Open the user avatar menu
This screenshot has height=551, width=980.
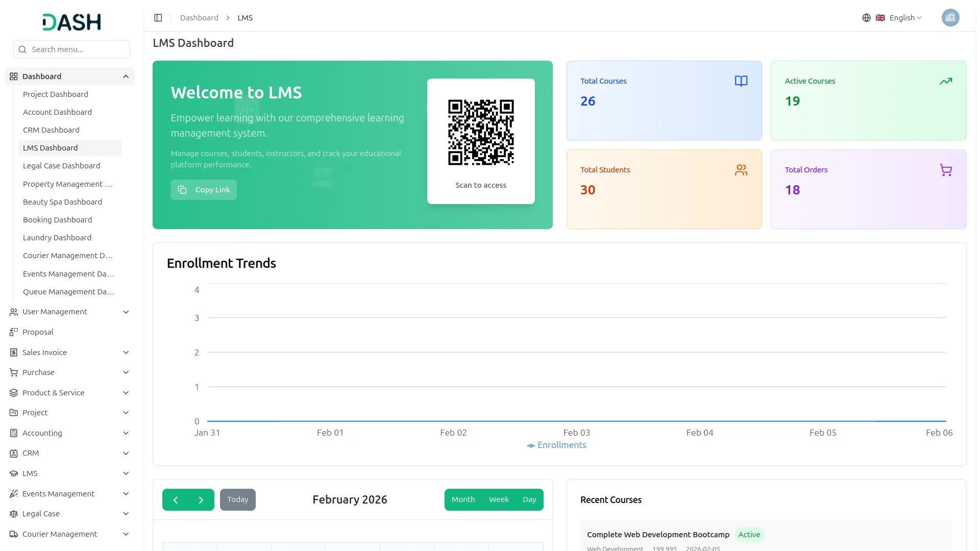950,18
